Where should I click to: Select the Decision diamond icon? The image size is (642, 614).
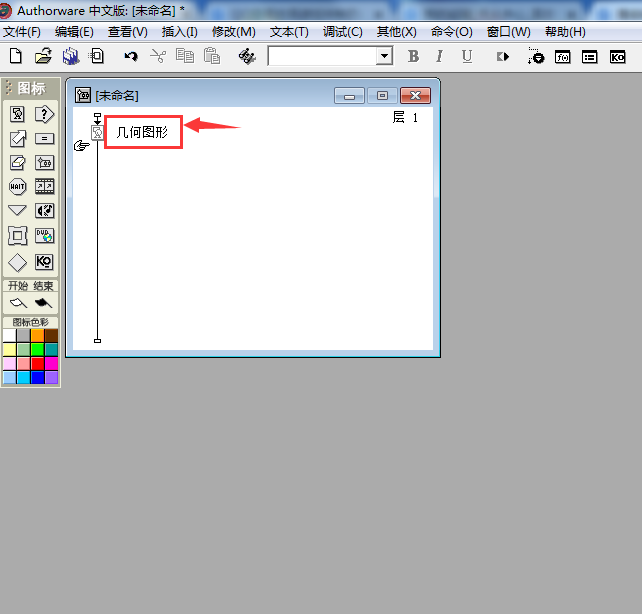17,262
